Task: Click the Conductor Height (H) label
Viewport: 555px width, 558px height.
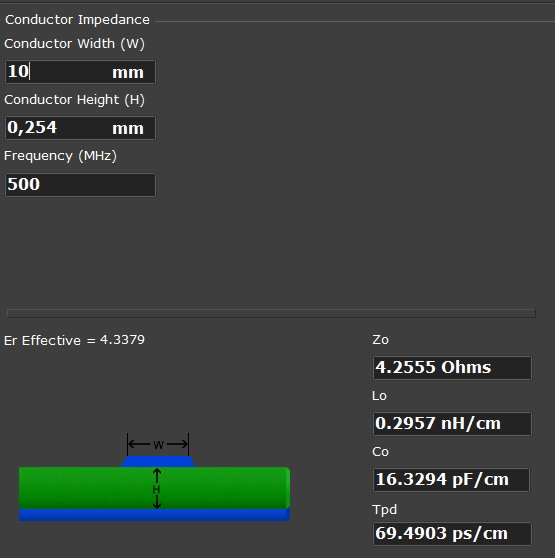Action: tap(74, 100)
